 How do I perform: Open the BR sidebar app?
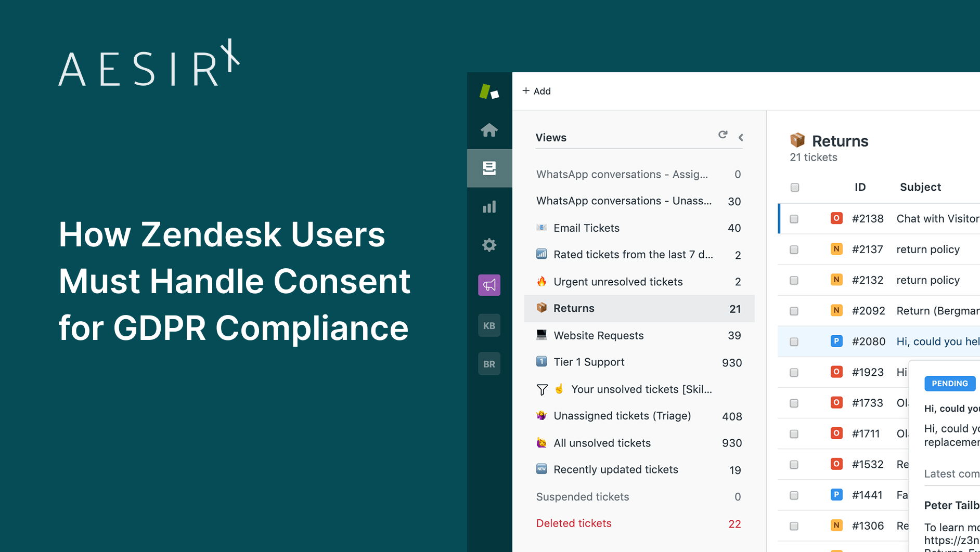[x=489, y=364]
